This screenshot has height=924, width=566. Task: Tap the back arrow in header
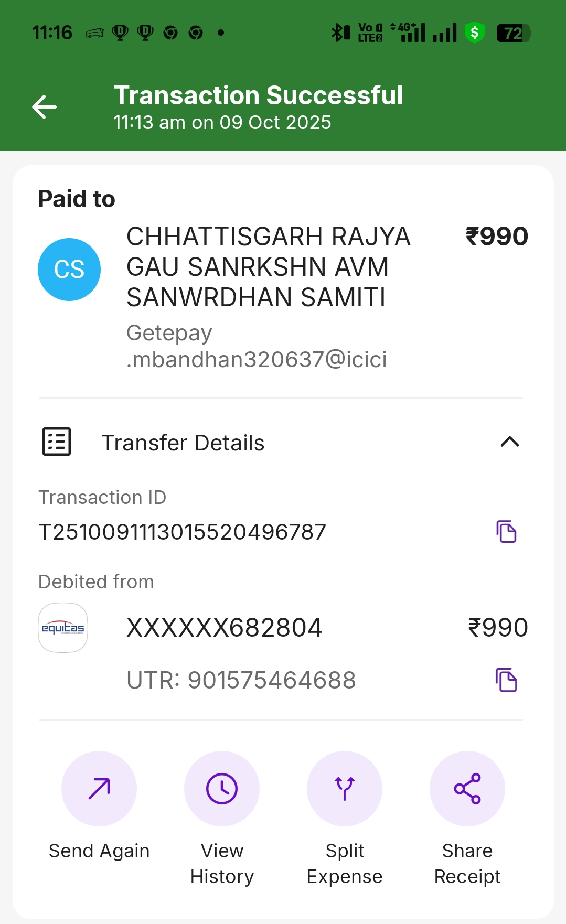tap(45, 107)
